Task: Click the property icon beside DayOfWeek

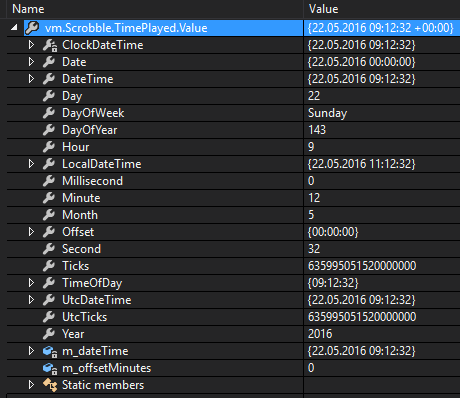Action: [49, 113]
